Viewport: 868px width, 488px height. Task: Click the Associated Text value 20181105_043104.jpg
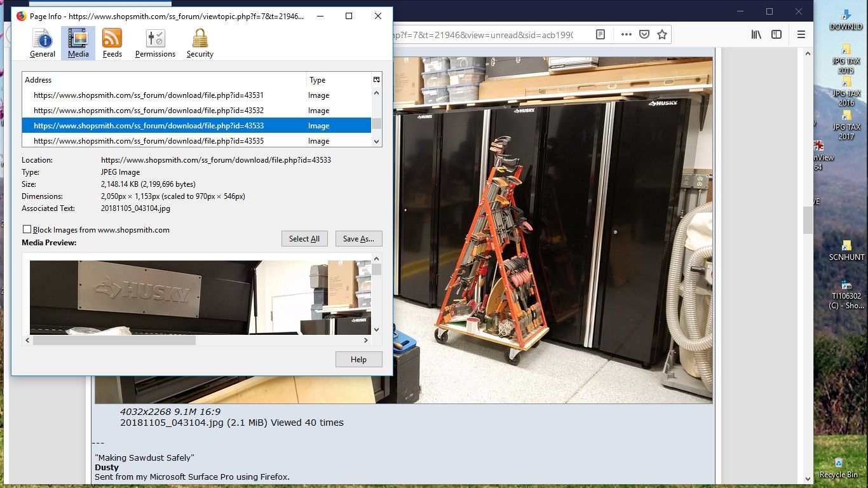135,208
